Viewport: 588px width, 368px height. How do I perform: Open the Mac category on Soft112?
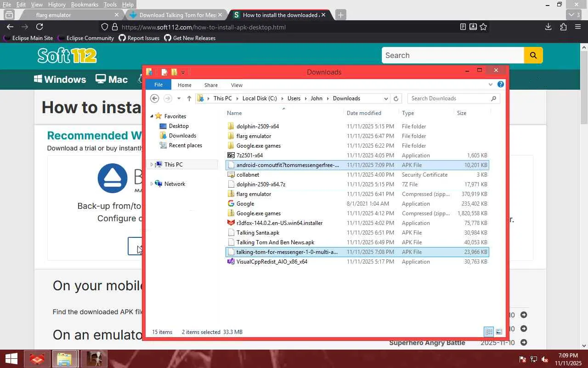click(112, 79)
